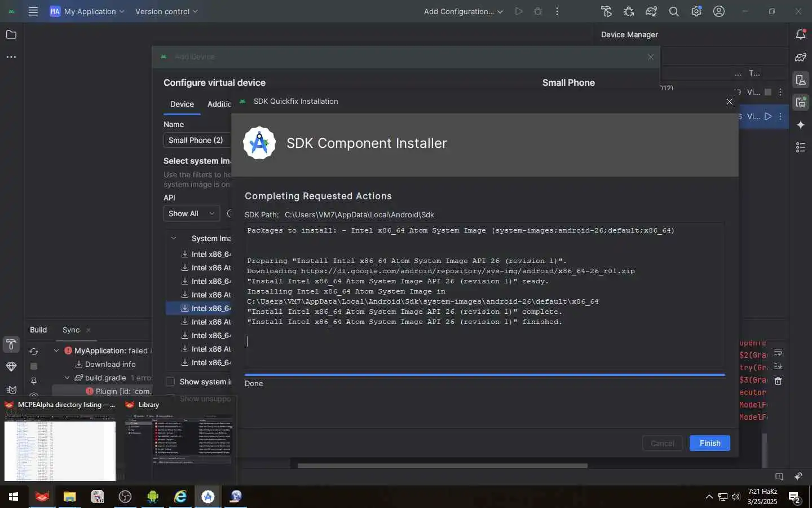Open Notifications bell in right sidebar
The image size is (812, 508).
coord(801,34)
